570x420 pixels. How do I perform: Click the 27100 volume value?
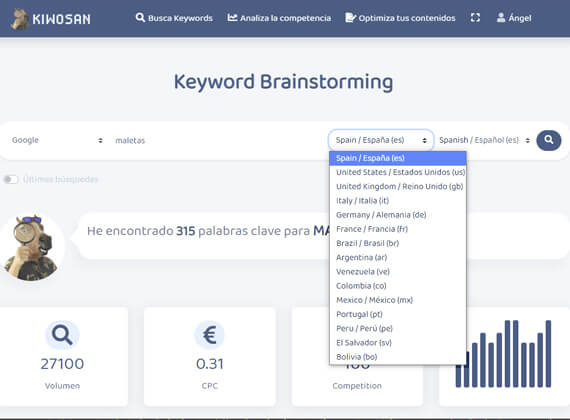click(x=62, y=364)
